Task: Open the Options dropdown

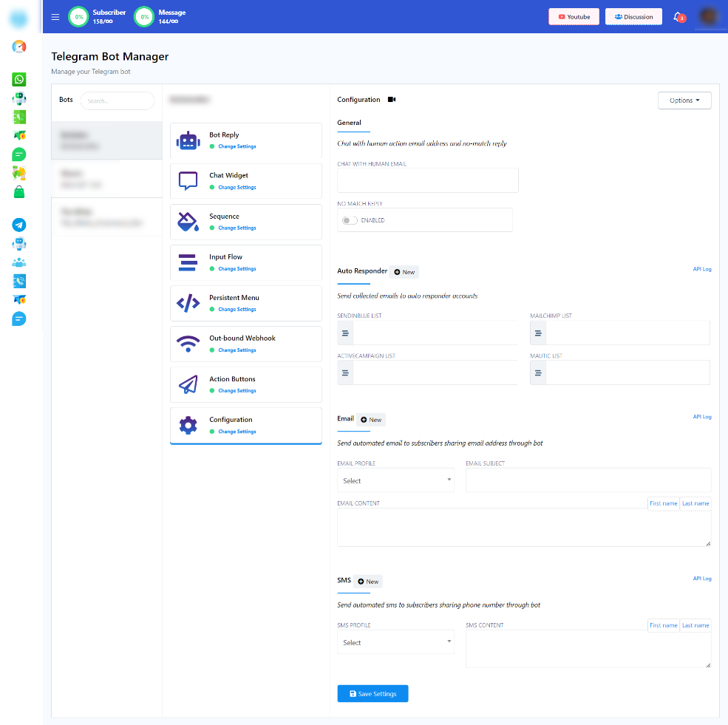Action: (x=684, y=101)
